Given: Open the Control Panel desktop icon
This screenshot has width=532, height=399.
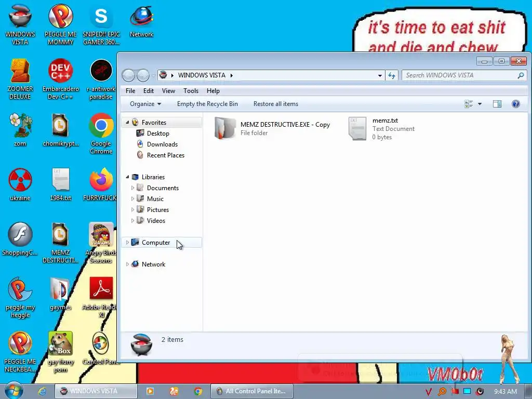Looking at the screenshot, I should tap(100, 349).
